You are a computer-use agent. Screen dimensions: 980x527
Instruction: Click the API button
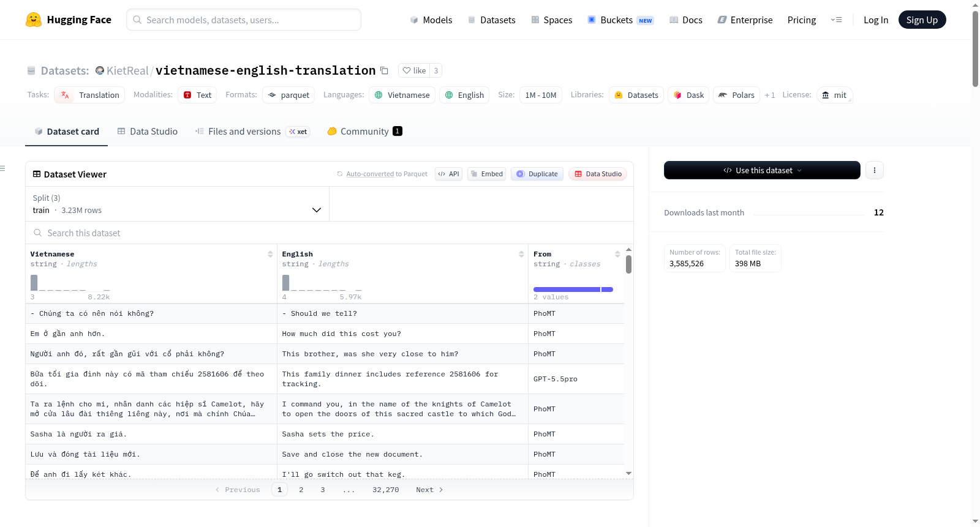[448, 174]
